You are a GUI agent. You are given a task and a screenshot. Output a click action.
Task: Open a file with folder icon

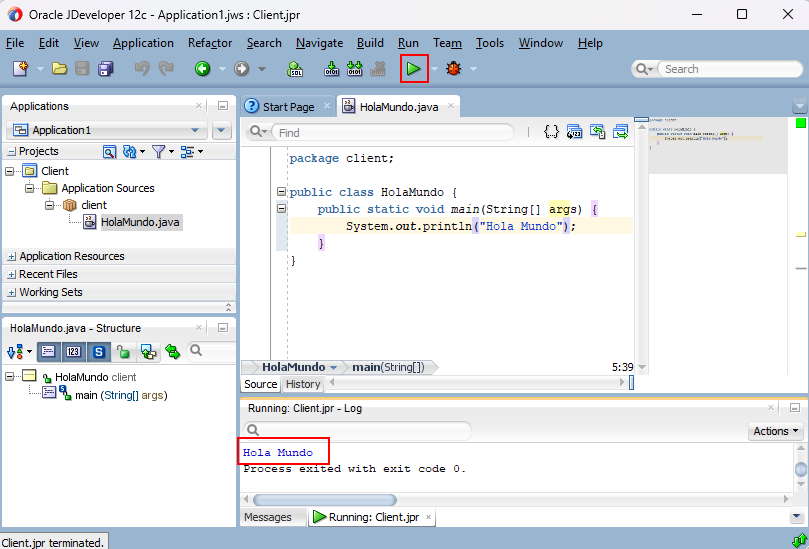pyautogui.click(x=59, y=69)
